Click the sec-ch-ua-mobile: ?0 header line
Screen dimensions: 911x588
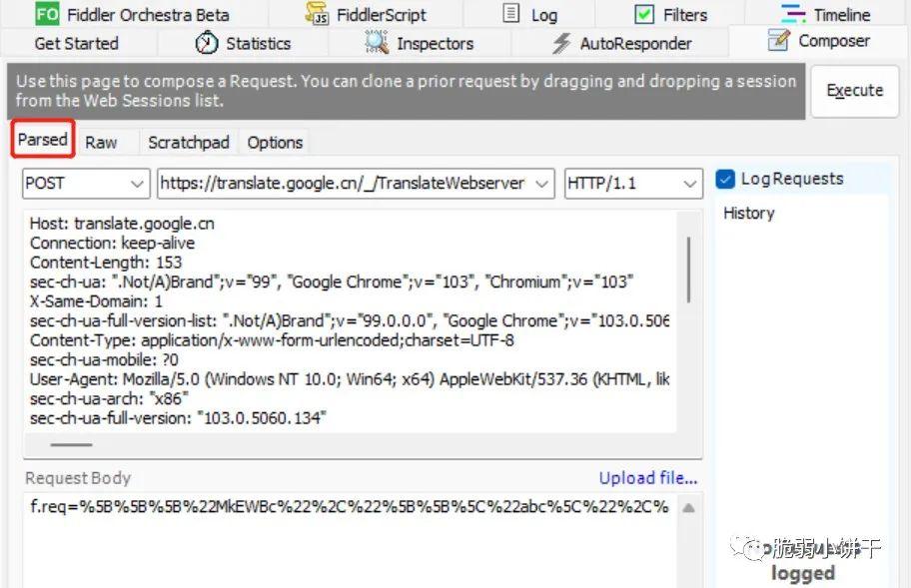(x=104, y=359)
